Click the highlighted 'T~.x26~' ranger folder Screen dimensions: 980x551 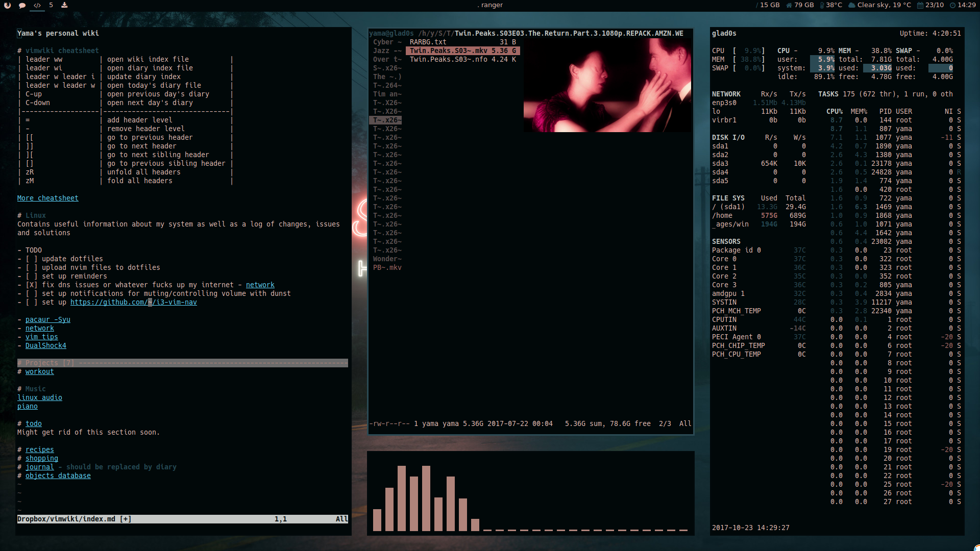tap(386, 120)
